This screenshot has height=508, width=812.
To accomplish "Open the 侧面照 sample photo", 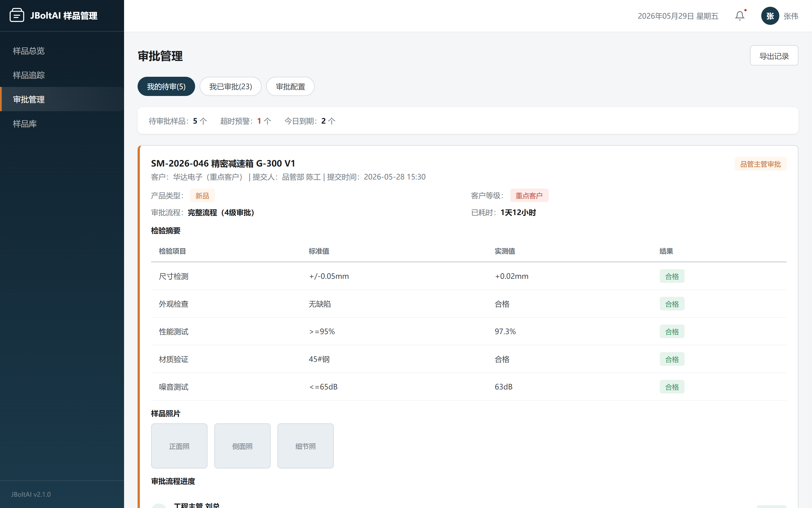I will coord(242,446).
